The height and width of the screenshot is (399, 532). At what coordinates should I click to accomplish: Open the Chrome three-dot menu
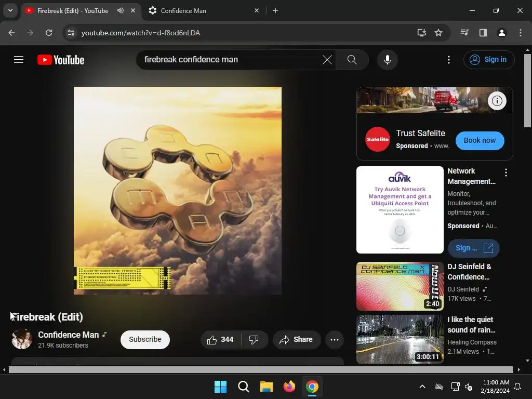(x=521, y=33)
